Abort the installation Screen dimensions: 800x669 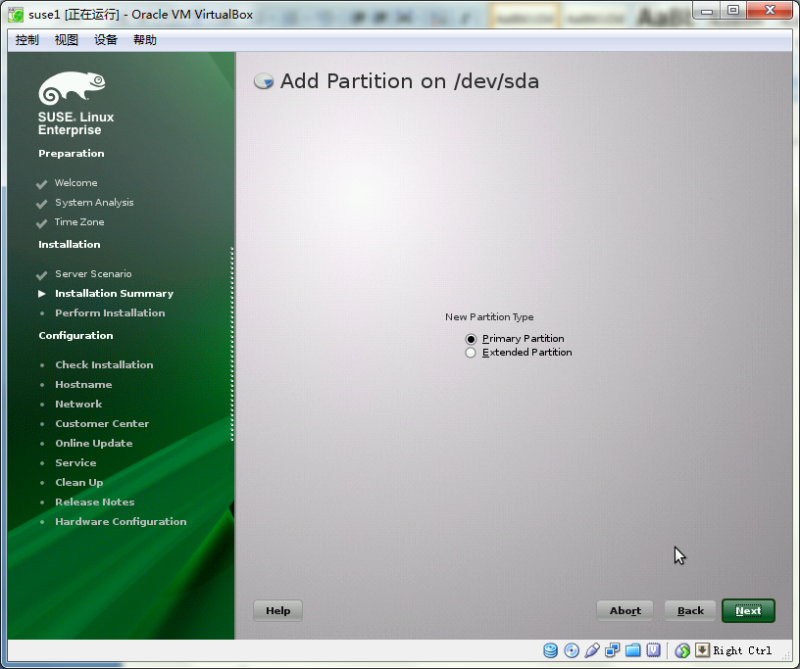(x=624, y=610)
